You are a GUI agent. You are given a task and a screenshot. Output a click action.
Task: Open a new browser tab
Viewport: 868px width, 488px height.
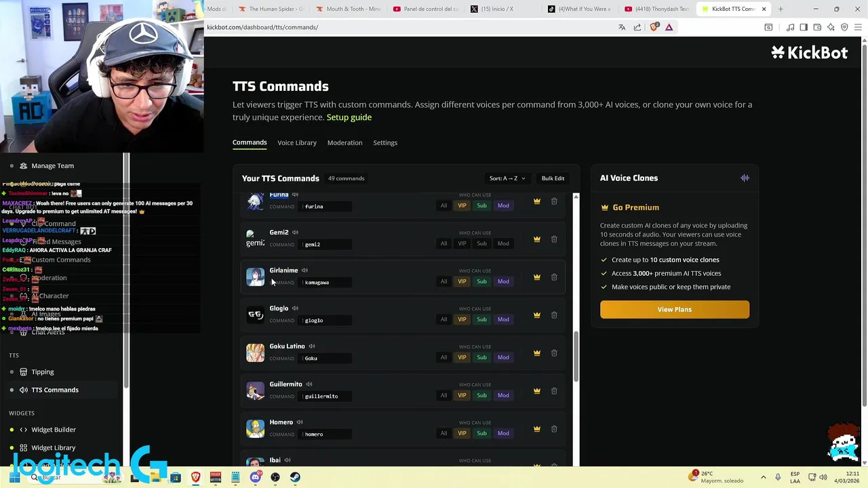(781, 9)
